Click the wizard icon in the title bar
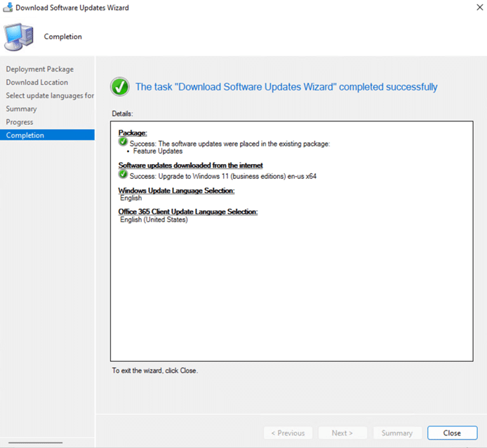Image resolution: width=487 pixels, height=448 pixels. [x=8, y=8]
